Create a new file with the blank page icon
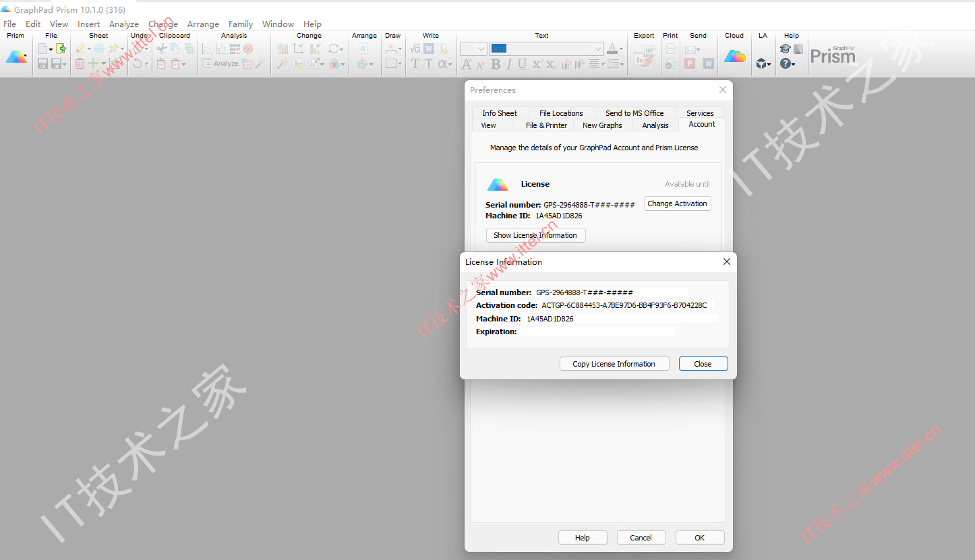 [x=42, y=49]
